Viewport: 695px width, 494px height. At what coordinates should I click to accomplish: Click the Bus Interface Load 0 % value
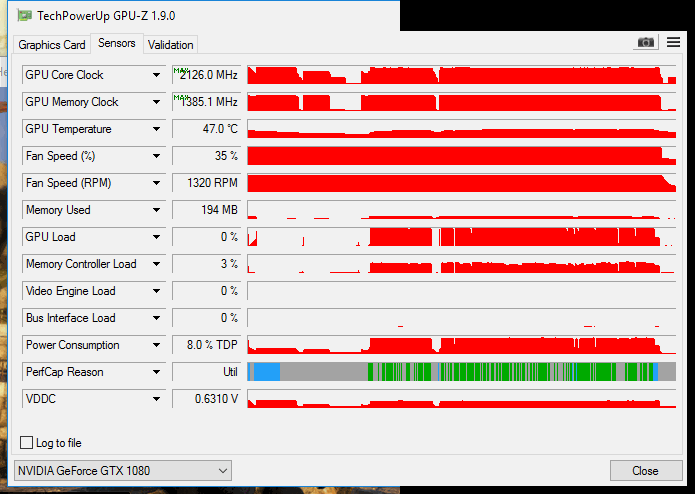(x=207, y=318)
